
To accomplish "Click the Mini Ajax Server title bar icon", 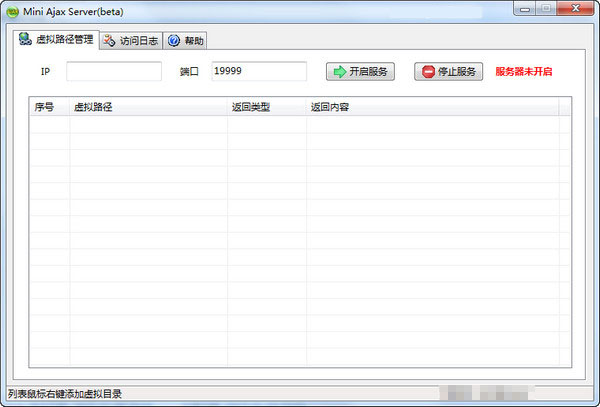I will click(x=13, y=11).
